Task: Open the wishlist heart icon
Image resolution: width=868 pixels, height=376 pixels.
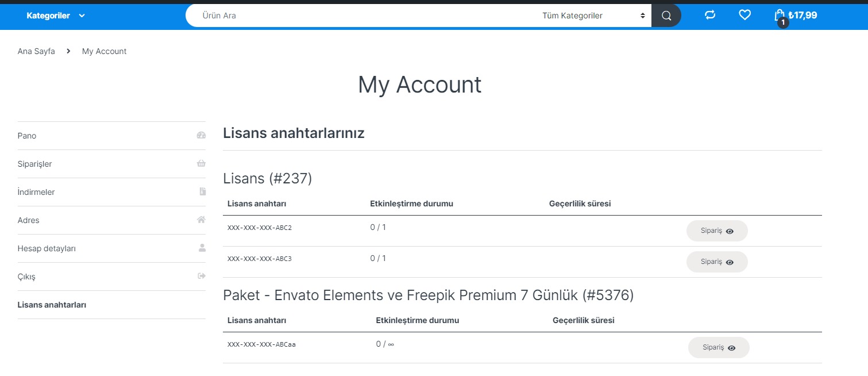Action: coord(744,15)
